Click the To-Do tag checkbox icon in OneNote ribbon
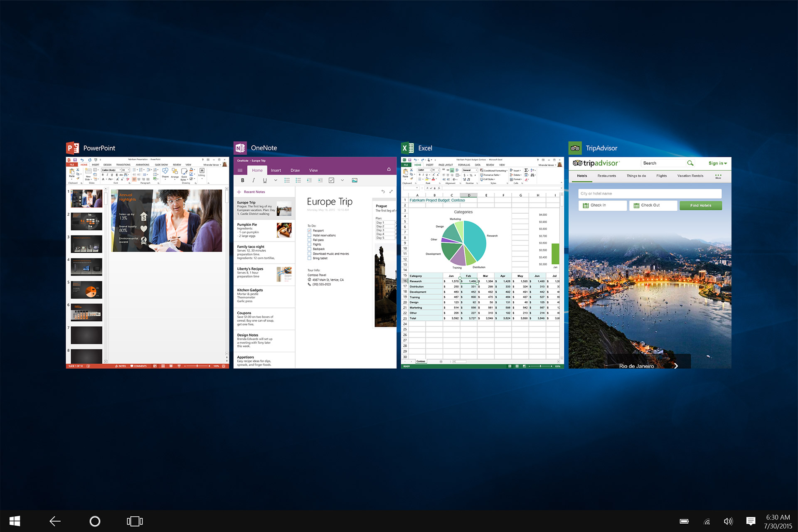This screenshot has width=798, height=532. [x=331, y=180]
